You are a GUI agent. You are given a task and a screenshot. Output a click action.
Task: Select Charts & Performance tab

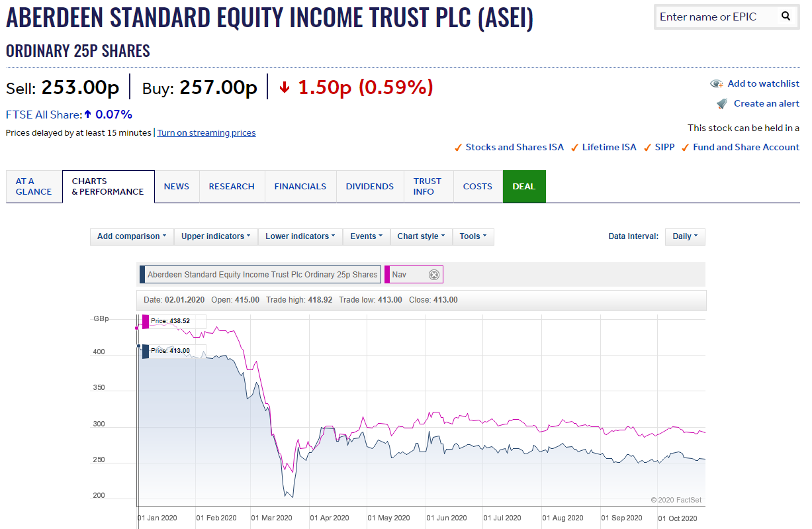pos(108,187)
